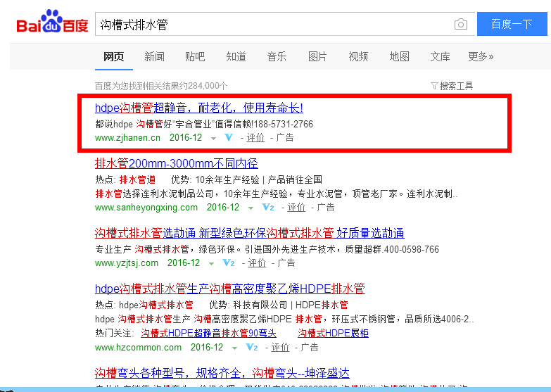Screen dimensions: 551x392
Task: Expand the 更多» menu
Action: point(481,56)
